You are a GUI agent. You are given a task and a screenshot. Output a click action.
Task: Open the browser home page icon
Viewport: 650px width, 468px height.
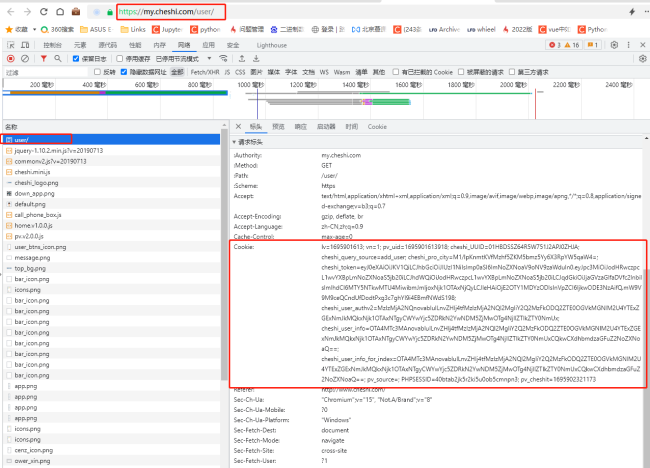pos(60,12)
